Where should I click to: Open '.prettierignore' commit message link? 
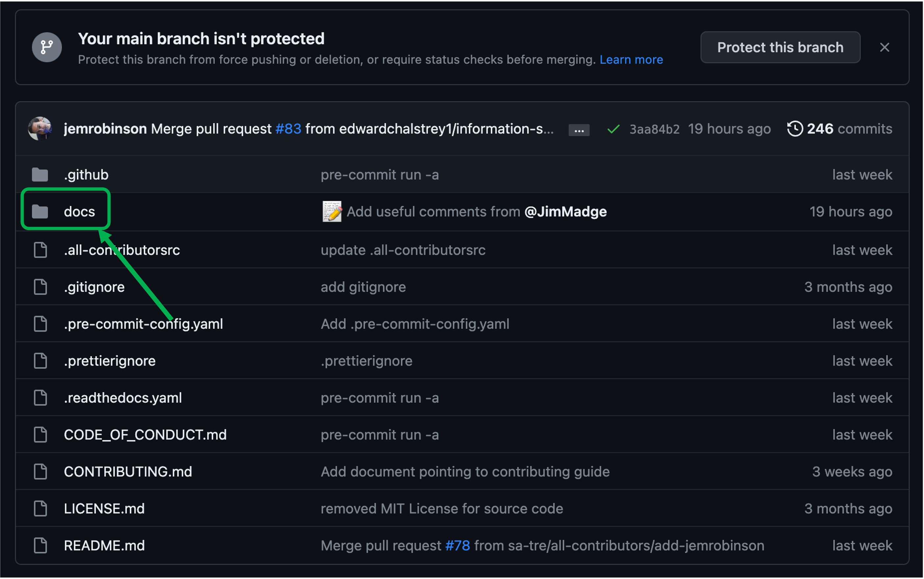pos(366,361)
